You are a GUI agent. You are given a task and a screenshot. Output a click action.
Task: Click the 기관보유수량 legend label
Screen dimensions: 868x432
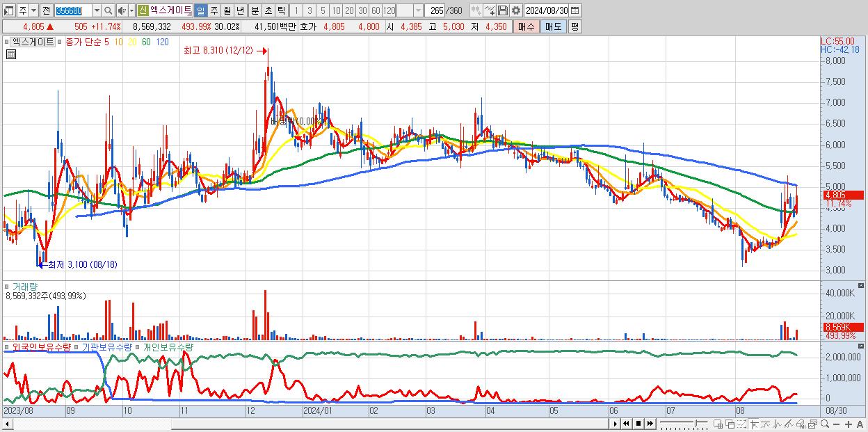[107, 346]
